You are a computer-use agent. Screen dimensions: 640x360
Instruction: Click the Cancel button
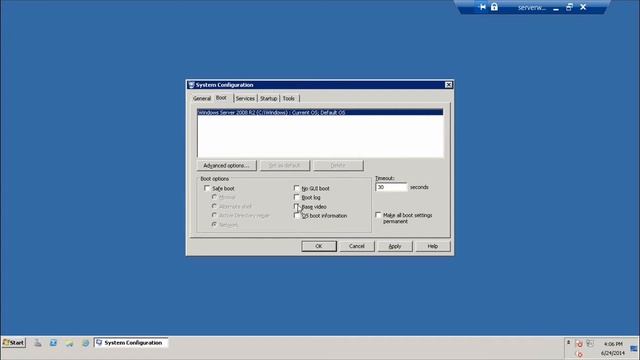point(356,246)
